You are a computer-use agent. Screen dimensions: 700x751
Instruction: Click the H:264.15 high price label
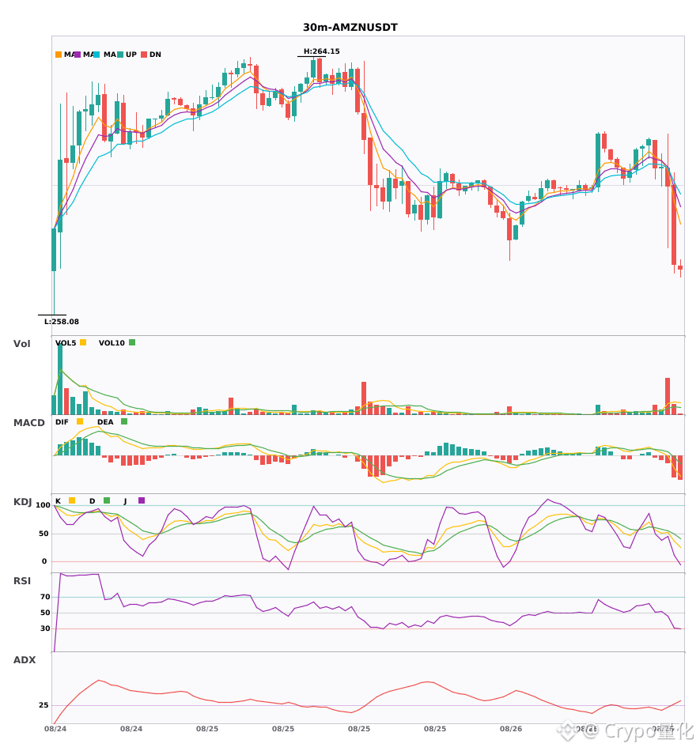(x=321, y=51)
